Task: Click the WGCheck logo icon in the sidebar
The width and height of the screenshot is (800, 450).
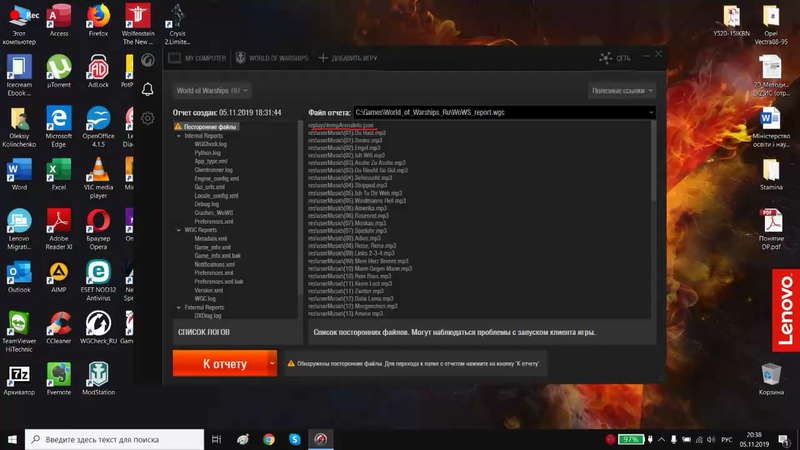Action: click(x=147, y=60)
